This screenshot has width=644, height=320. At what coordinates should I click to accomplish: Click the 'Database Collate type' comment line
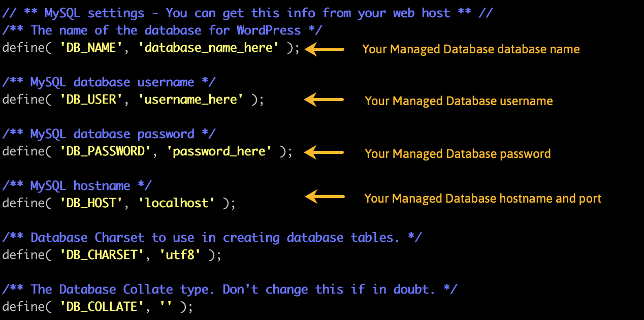tap(230, 290)
